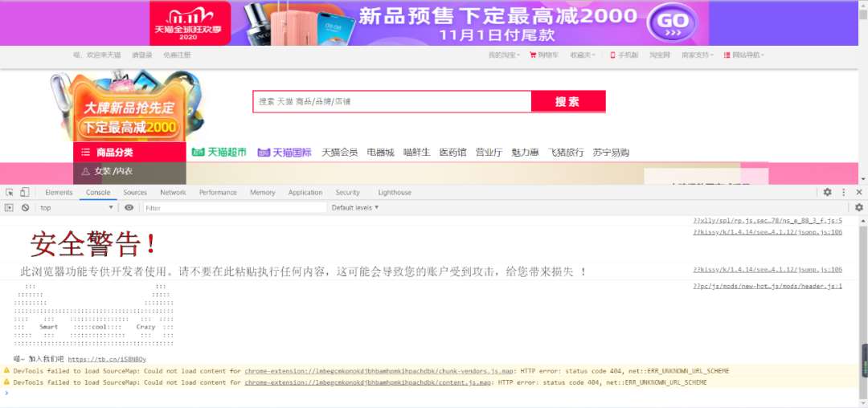
Task: Select the Console tab
Action: tap(98, 193)
